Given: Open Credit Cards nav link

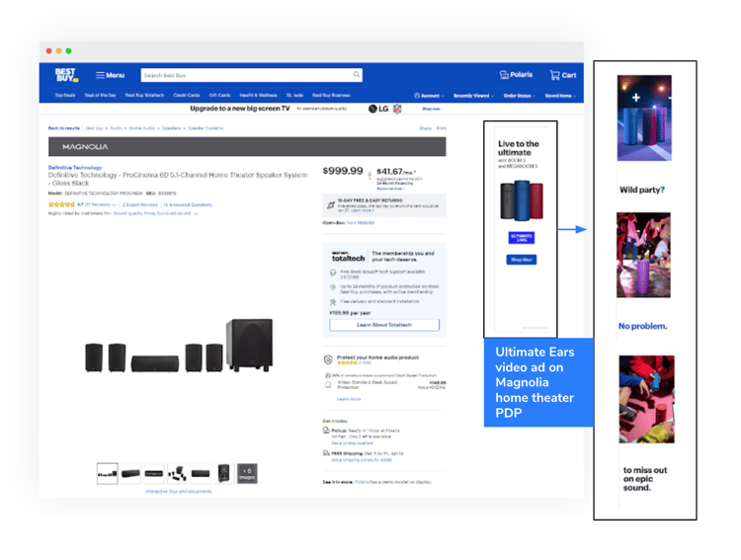Looking at the screenshot, I should tap(187, 95).
